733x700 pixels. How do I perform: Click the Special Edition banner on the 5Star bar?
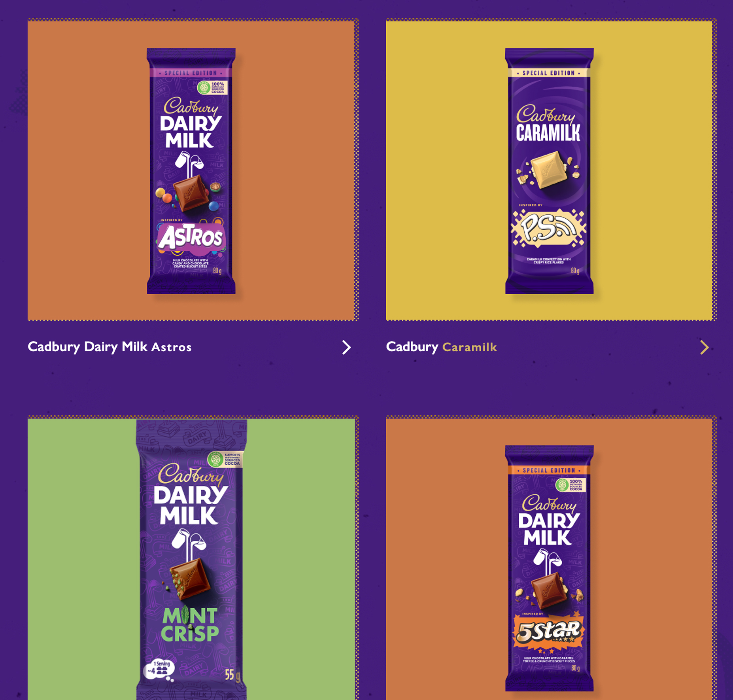(x=549, y=470)
